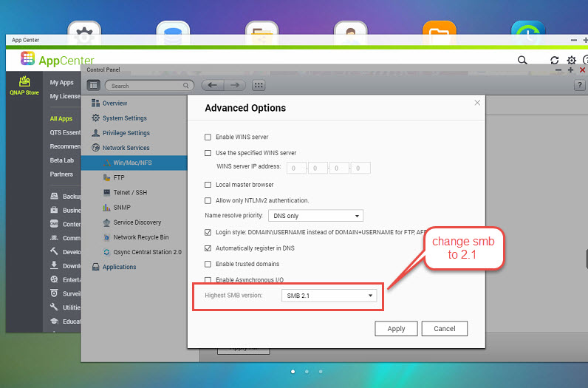Screen dimensions: 588x388
Task: Open the green clock desktop icon
Action: click(x=528, y=28)
